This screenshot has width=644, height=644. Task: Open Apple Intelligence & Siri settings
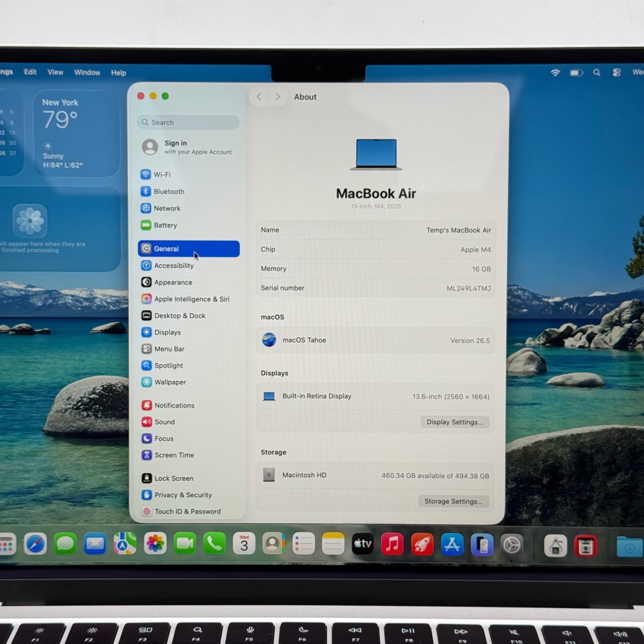point(189,299)
